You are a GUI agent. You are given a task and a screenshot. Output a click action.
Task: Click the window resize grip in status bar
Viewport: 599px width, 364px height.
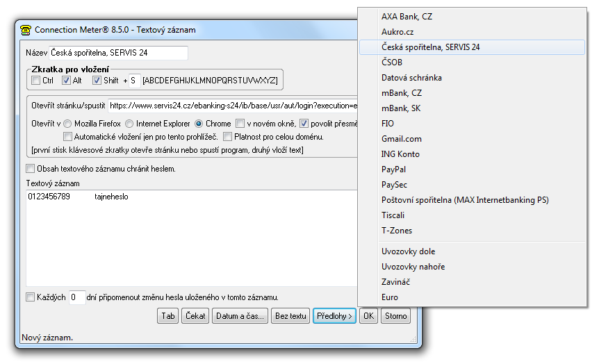click(x=413, y=339)
